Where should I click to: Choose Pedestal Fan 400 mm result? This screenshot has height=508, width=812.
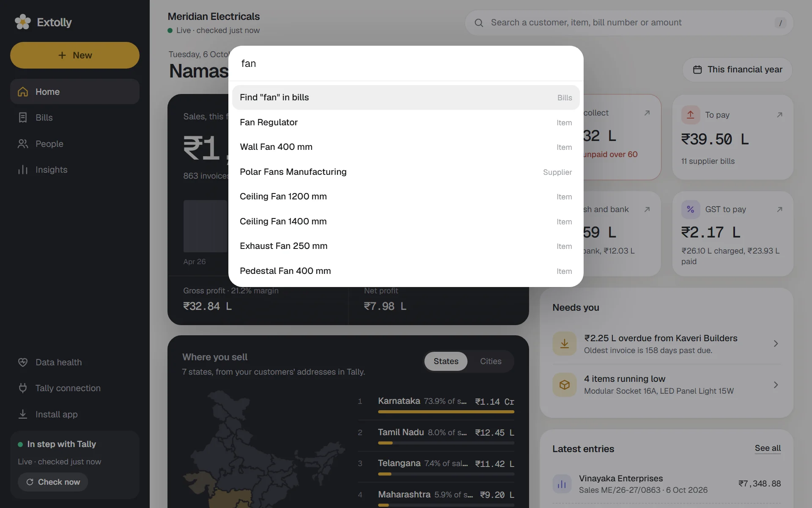[x=406, y=271]
